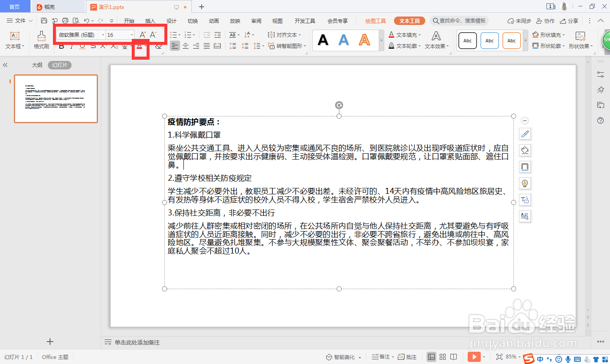This screenshot has height=364, width=610.
Task: Open the 智能美化 beautify tool
Action: pos(343,357)
